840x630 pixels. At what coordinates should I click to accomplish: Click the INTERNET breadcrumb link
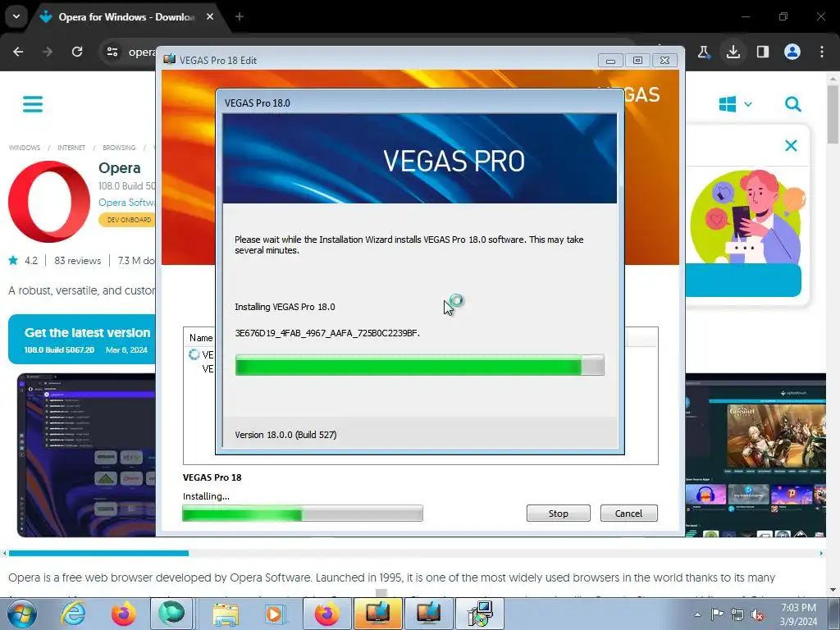[x=71, y=148]
